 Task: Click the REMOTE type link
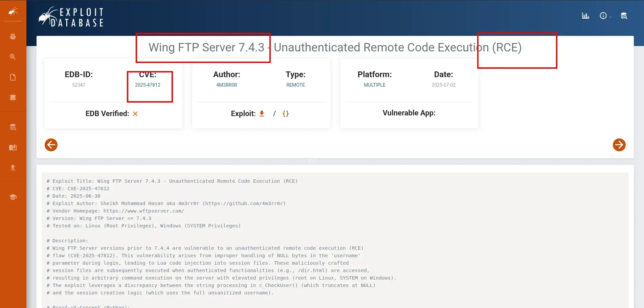coord(295,85)
